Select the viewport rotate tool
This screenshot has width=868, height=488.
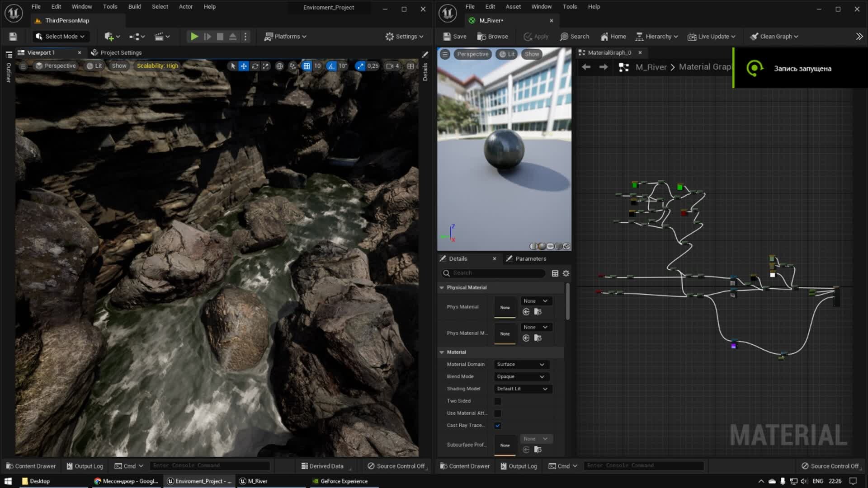[x=255, y=66]
